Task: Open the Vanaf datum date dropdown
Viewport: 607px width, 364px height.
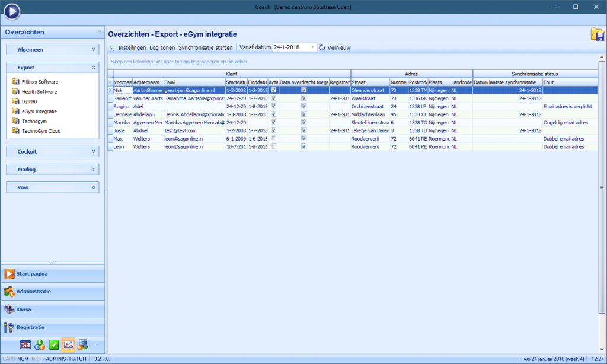Action: tap(313, 47)
